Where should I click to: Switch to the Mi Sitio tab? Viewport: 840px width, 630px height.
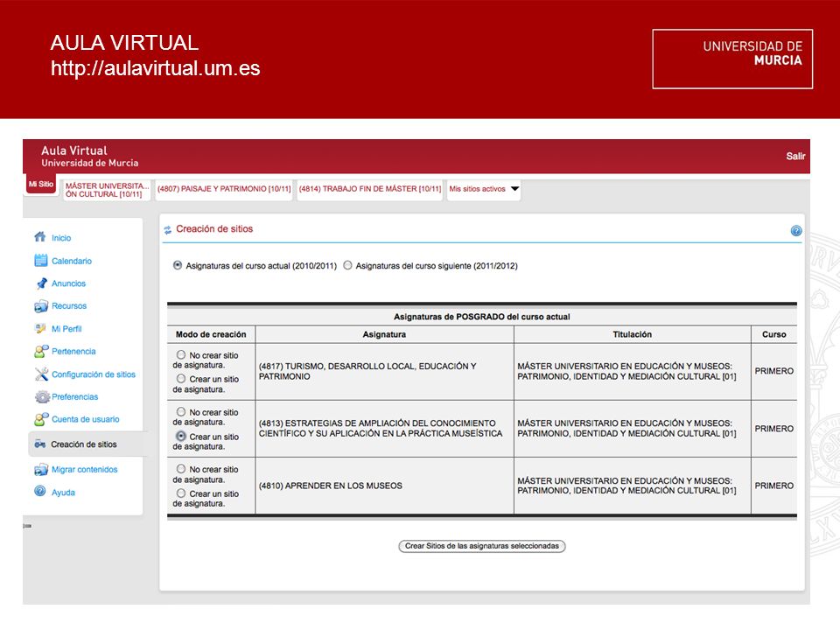[x=41, y=184]
